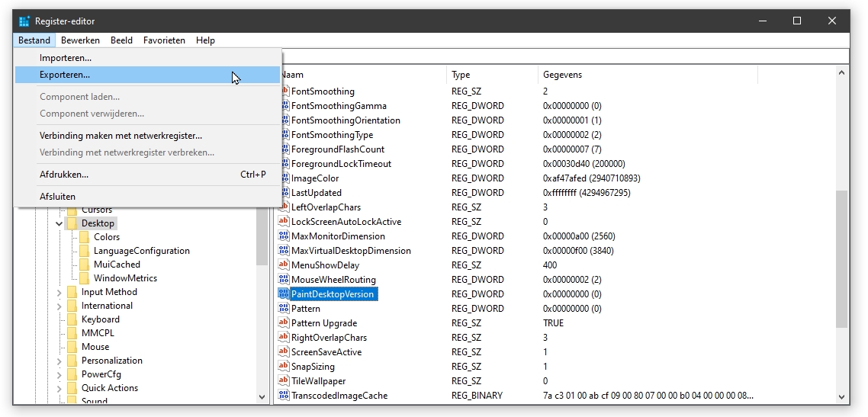Expand the Quick Actions key

[x=59, y=388]
